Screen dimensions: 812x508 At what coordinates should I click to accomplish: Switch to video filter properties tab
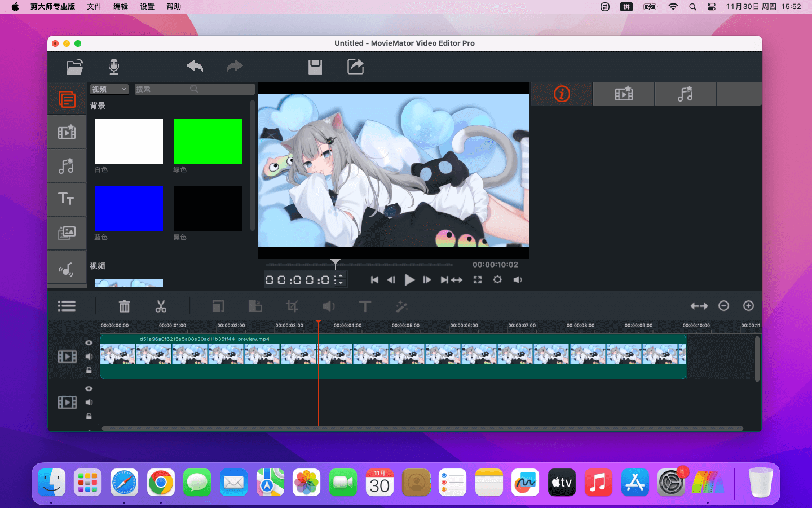pos(624,94)
